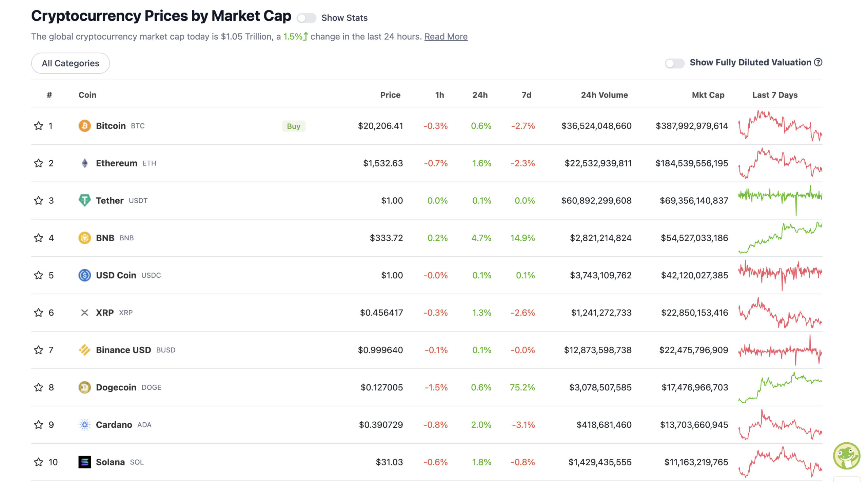Star Dogecoin as a favorite
868x482 pixels.
coord(39,387)
